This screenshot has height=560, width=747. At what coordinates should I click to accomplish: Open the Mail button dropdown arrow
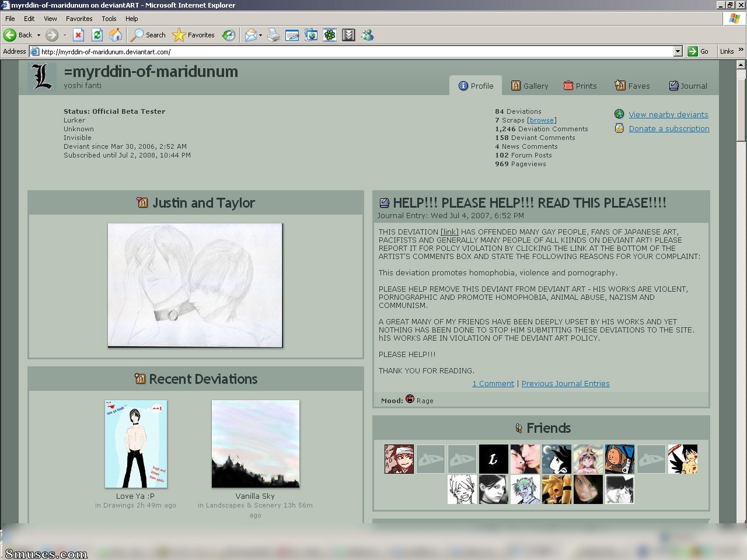[260, 35]
